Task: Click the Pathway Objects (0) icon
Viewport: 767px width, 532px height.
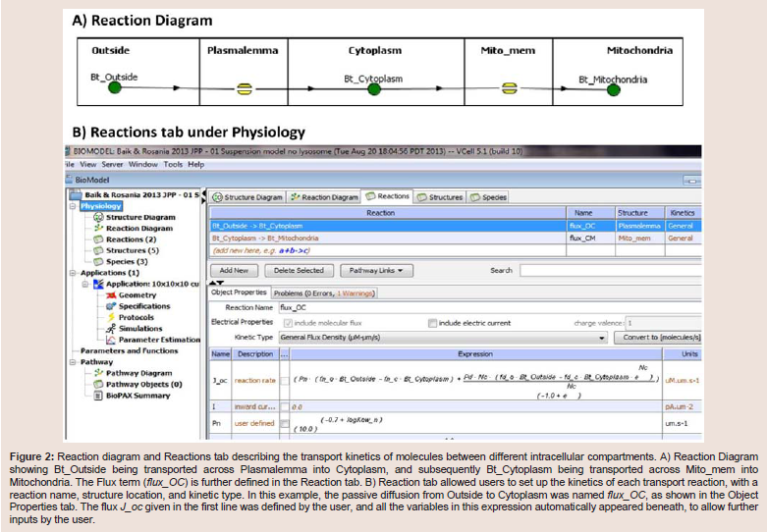Action: 98,385
